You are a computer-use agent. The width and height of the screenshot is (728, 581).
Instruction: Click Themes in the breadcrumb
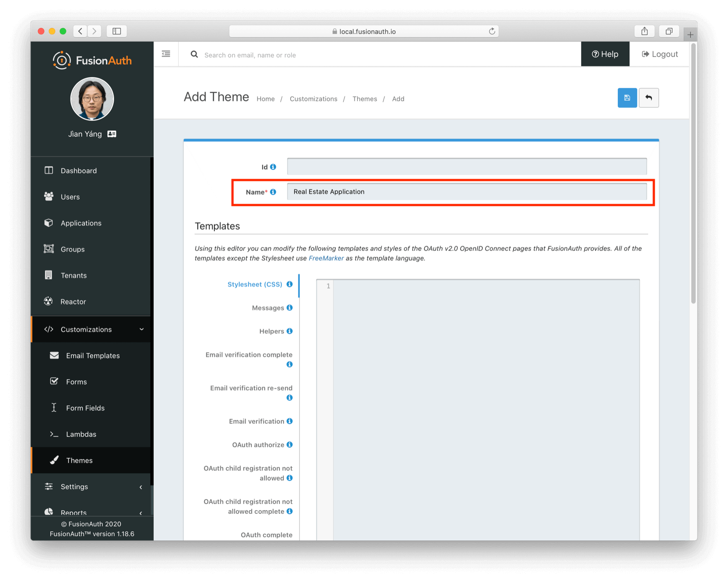(x=365, y=99)
